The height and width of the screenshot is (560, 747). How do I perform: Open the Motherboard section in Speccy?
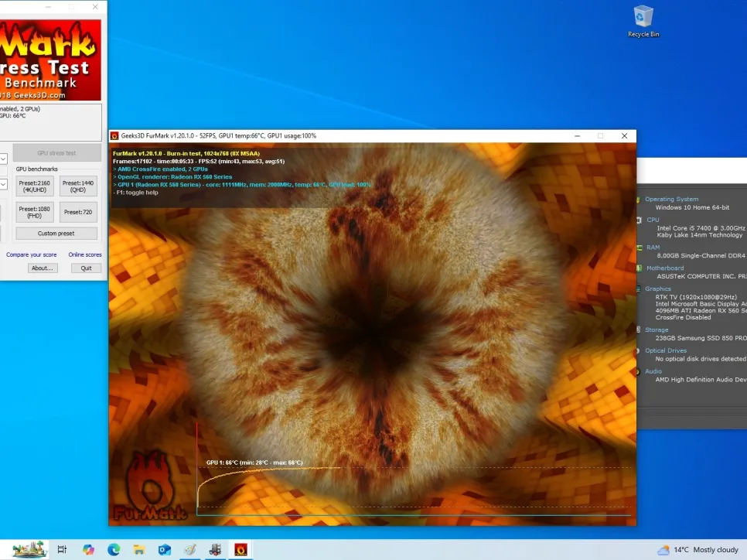[x=665, y=268]
